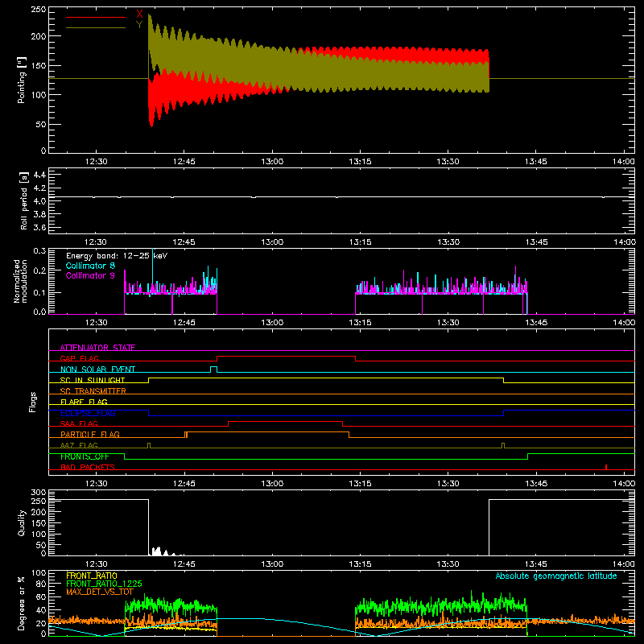Click the 'Normalized modulation' axis title
The image size is (644, 644).
(x=21, y=281)
